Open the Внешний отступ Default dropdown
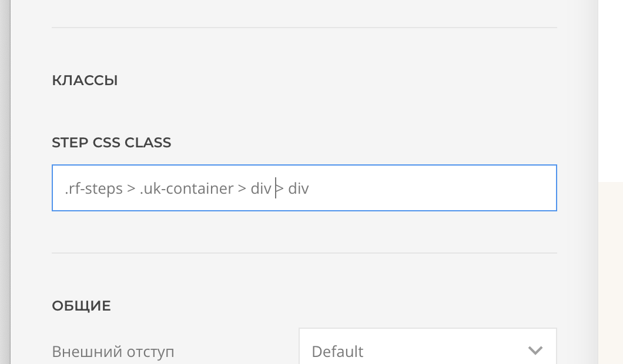 [427, 350]
